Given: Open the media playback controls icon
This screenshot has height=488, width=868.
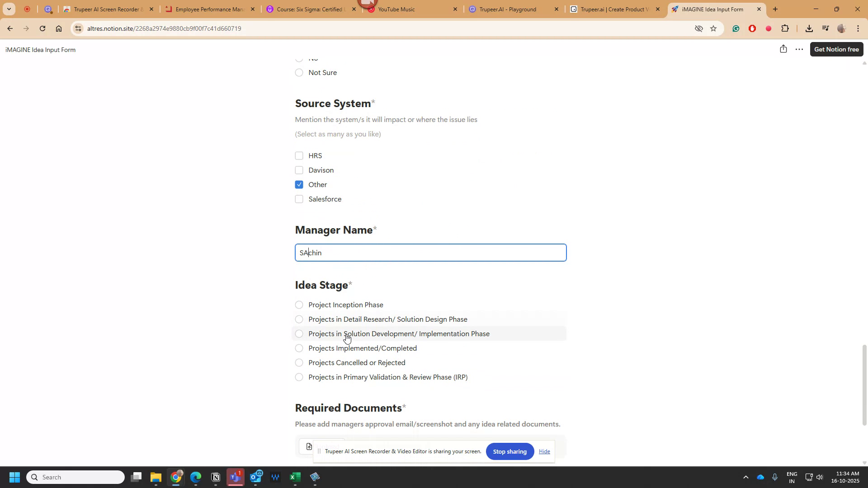Looking at the screenshot, I should tap(826, 28).
